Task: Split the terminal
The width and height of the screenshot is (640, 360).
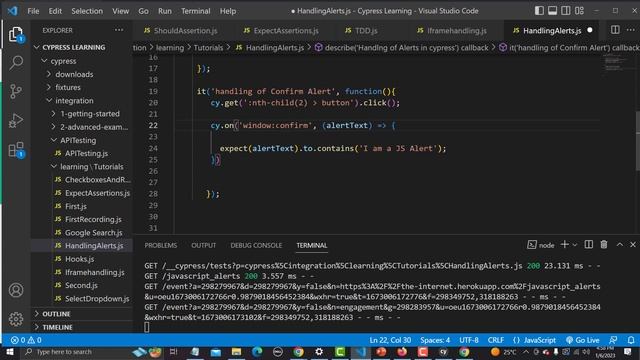Action: pos(589,244)
